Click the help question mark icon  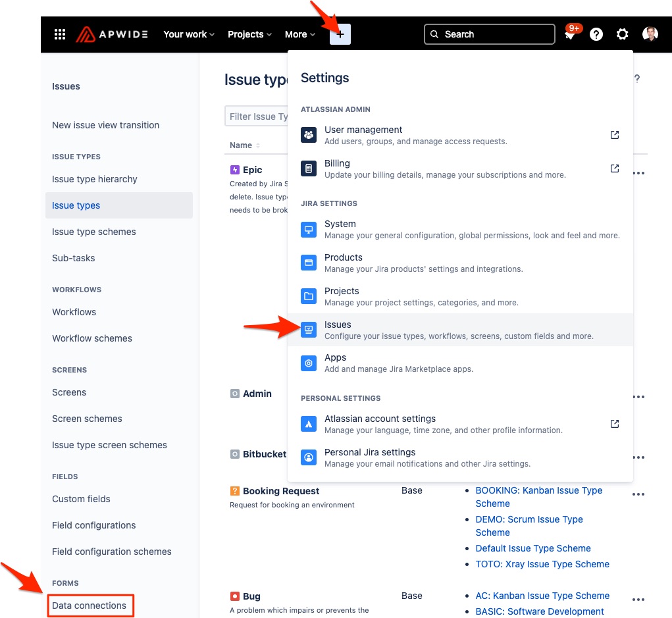[x=596, y=34]
